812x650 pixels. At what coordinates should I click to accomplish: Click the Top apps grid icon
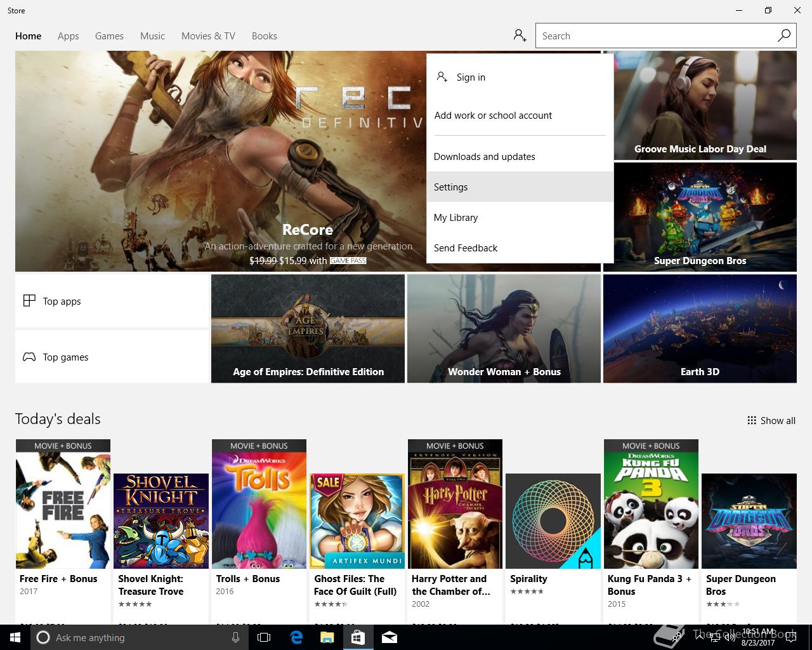29,301
